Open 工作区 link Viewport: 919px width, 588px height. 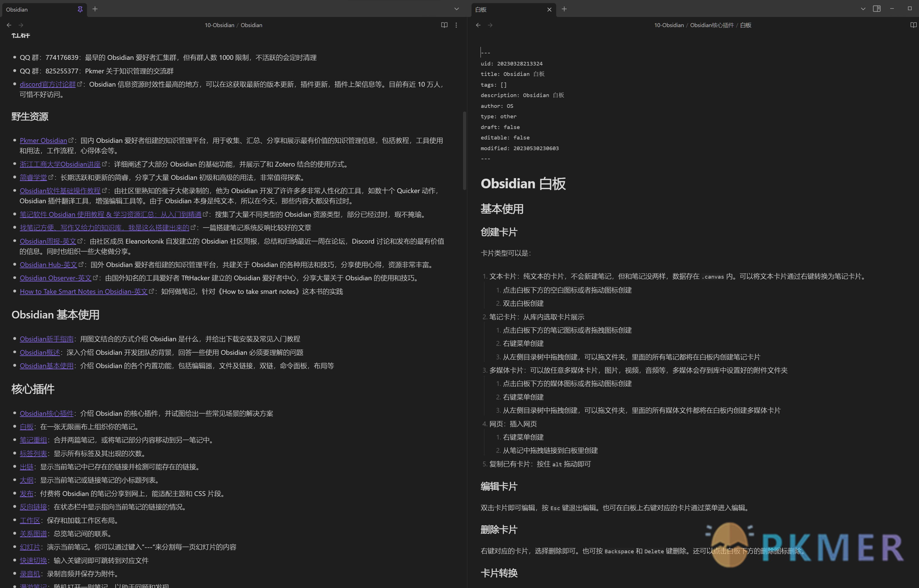coord(30,521)
